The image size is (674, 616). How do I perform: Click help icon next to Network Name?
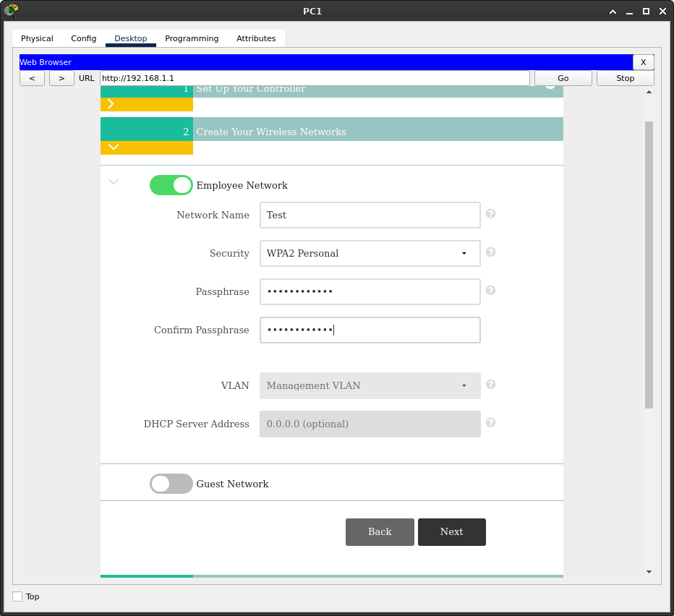pyautogui.click(x=490, y=214)
